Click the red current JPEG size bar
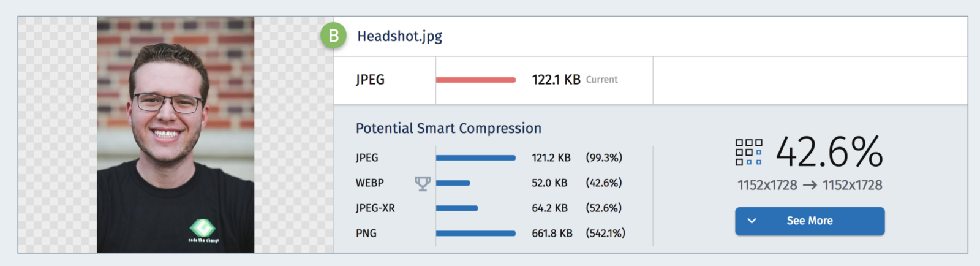This screenshot has width=980, height=266. (x=475, y=80)
